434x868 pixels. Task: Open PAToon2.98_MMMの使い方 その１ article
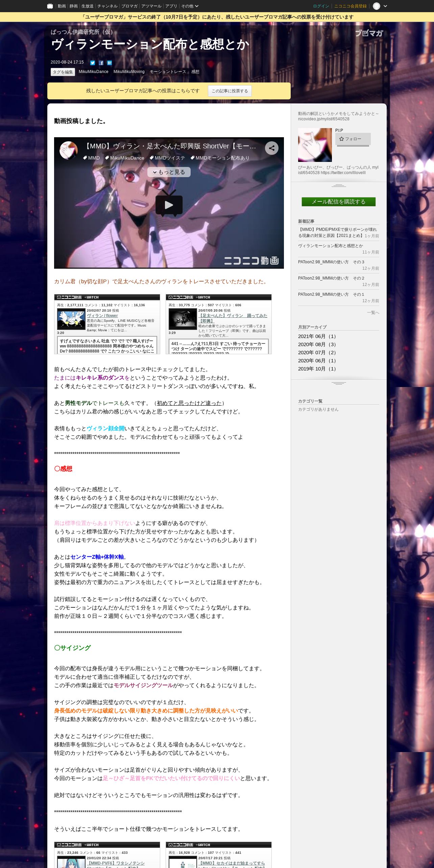click(331, 294)
